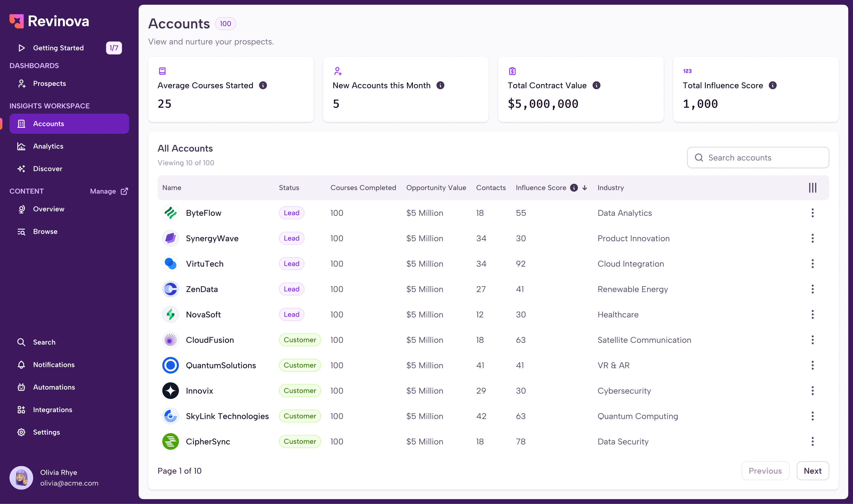The height and width of the screenshot is (504, 853).
Task: Select Discover in Insights Workspace
Action: click(48, 169)
